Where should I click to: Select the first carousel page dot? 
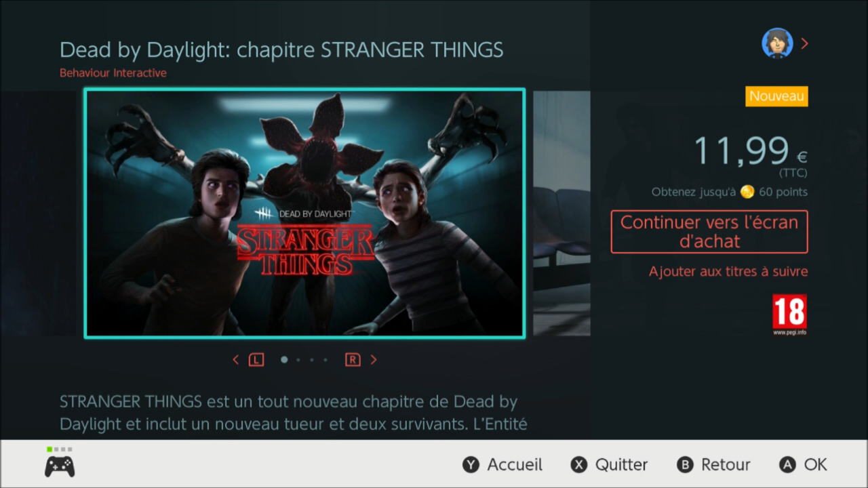tap(284, 360)
